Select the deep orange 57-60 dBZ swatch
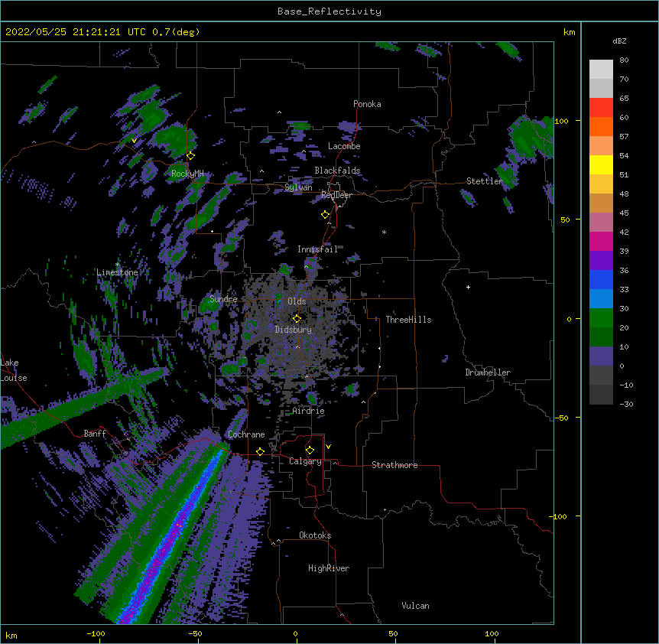Screen dimensions: 659x644 [601, 126]
